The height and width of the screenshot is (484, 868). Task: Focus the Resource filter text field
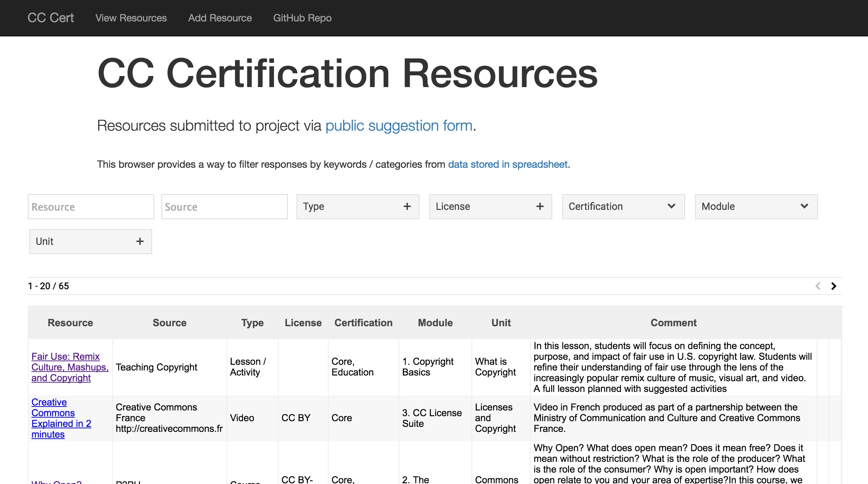point(91,207)
